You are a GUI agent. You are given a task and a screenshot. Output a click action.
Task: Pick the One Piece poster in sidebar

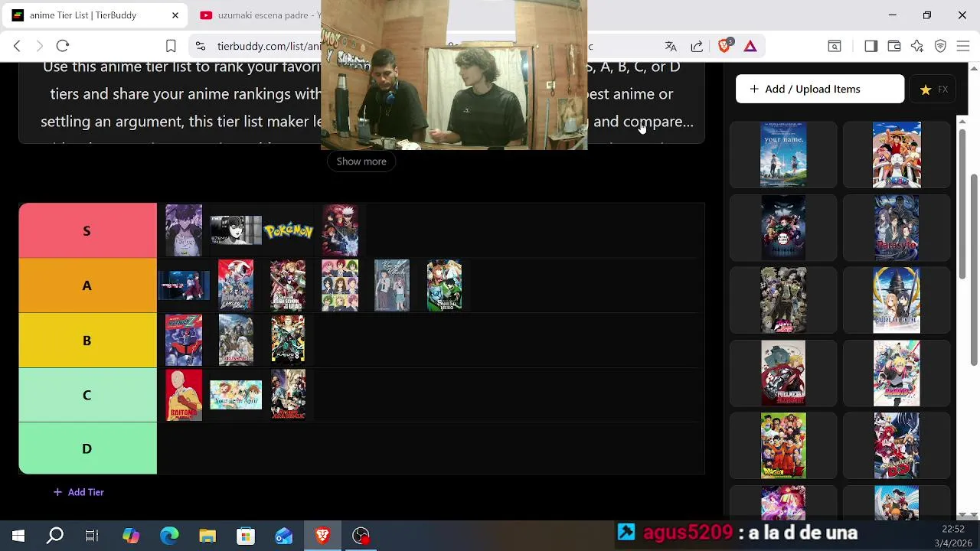click(x=897, y=155)
